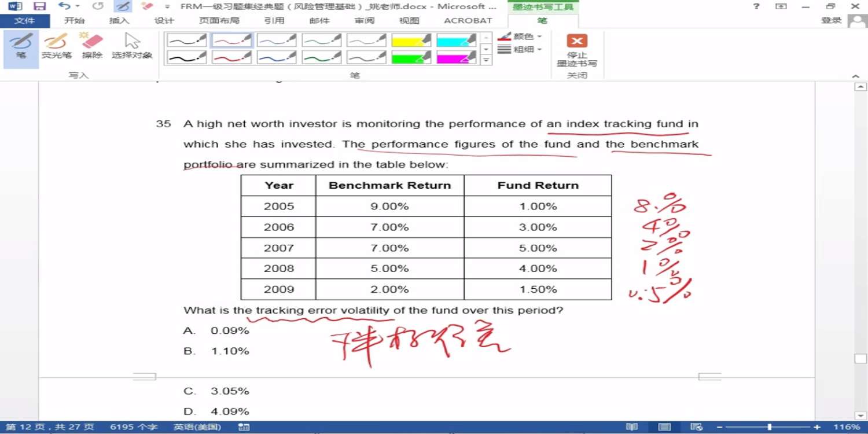Switch to Read Mode view in status bar

click(631, 427)
